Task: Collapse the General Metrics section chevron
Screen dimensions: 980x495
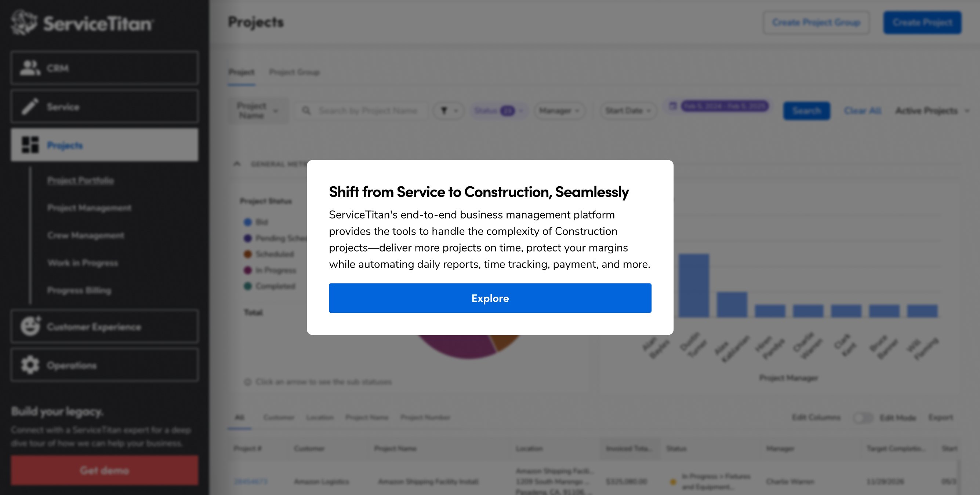Action: 237,164
